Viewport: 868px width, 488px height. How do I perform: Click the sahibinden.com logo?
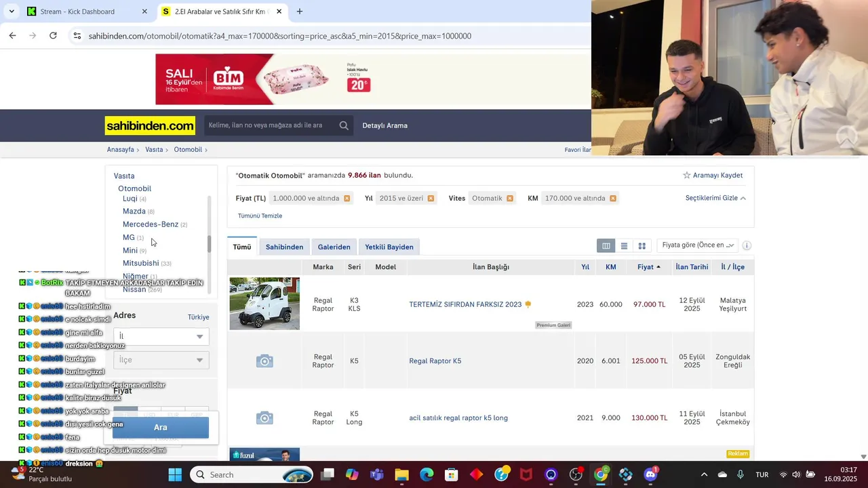pyautogui.click(x=150, y=125)
